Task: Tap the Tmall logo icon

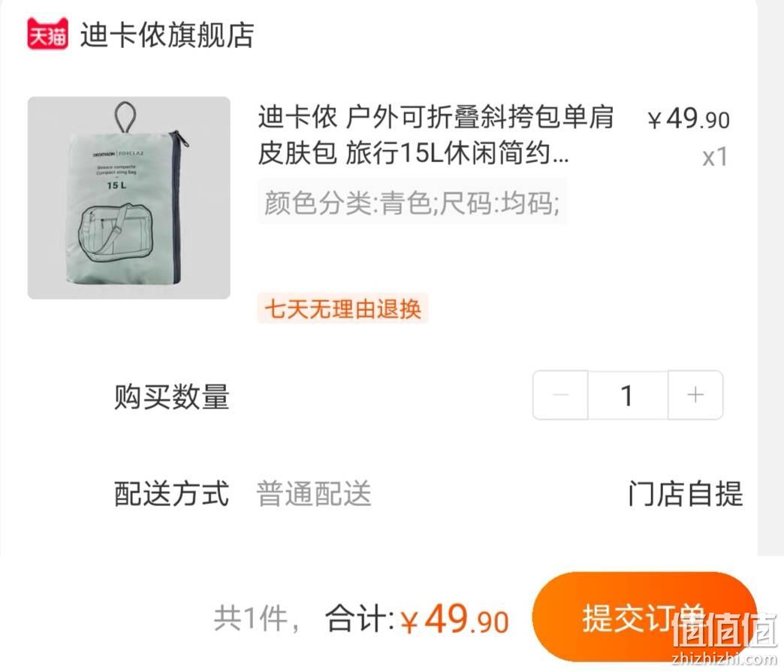Action: coord(47,34)
